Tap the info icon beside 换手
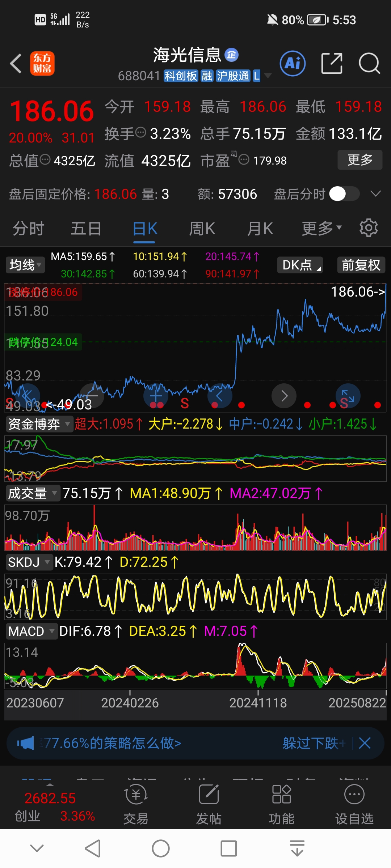Viewport: 391px width, 868px height. coord(140,133)
